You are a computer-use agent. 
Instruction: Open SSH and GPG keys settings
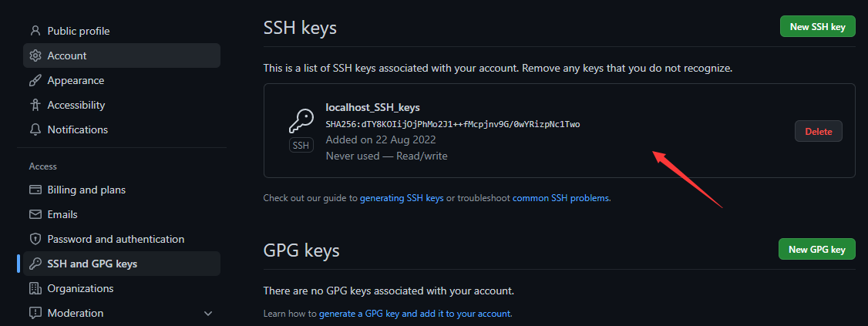92,264
